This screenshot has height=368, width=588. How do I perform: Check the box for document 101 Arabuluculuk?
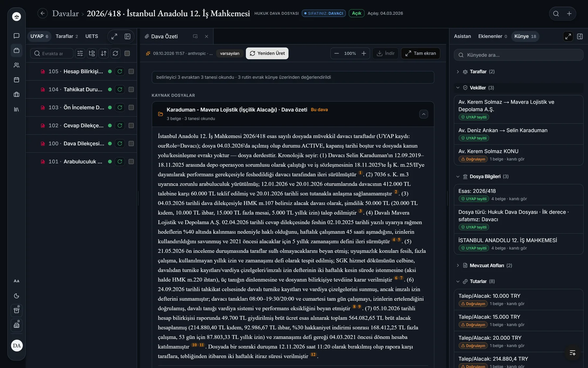[x=131, y=162]
